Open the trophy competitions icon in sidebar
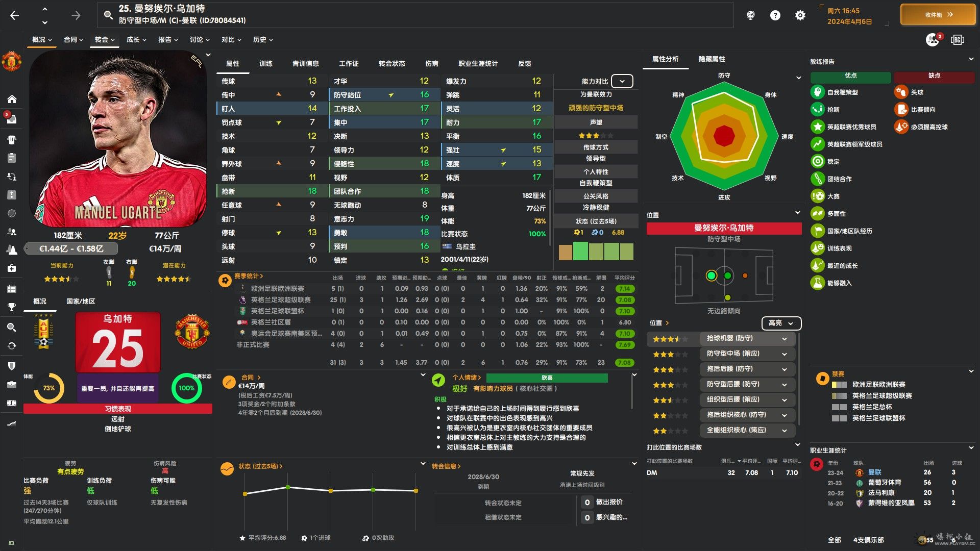 pos(12,307)
